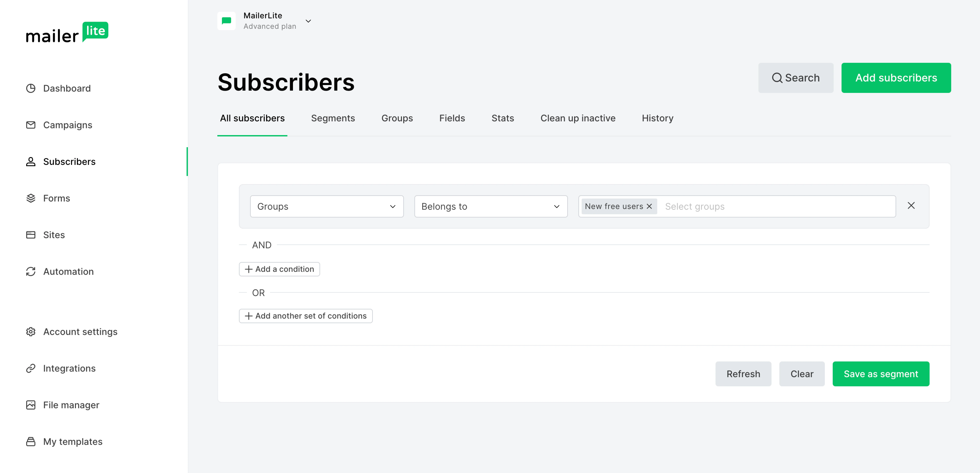This screenshot has width=980, height=473.
Task: Click the Select groups input field
Action: point(776,206)
